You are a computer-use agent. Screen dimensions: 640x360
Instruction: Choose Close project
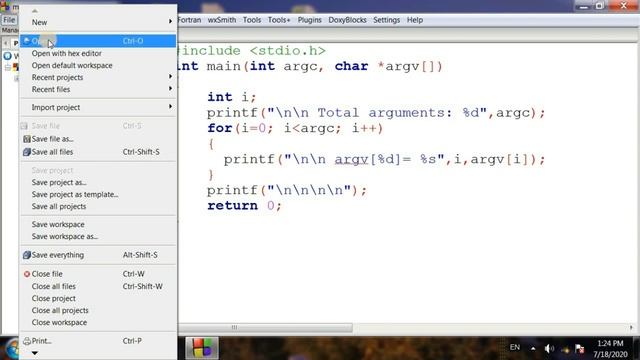click(x=98, y=298)
